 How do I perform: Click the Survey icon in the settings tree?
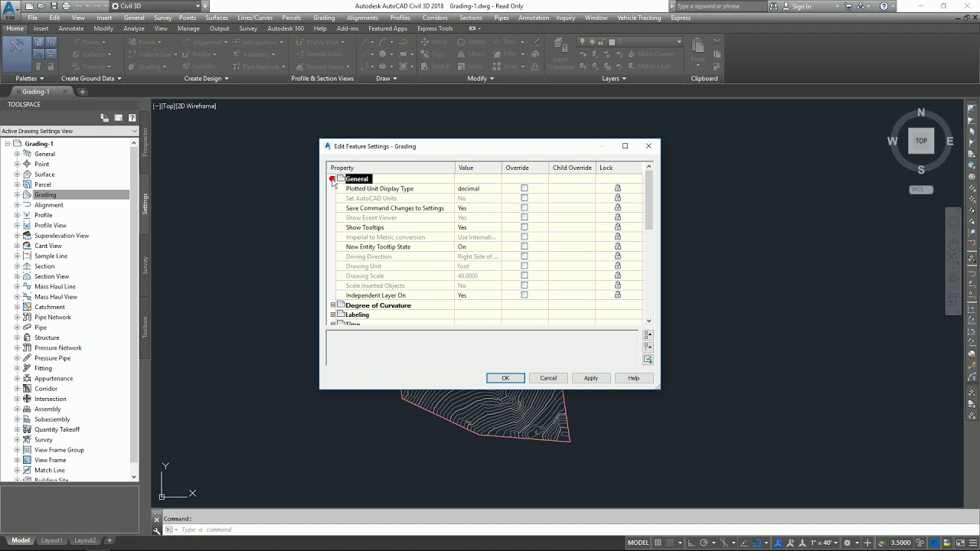click(x=28, y=439)
